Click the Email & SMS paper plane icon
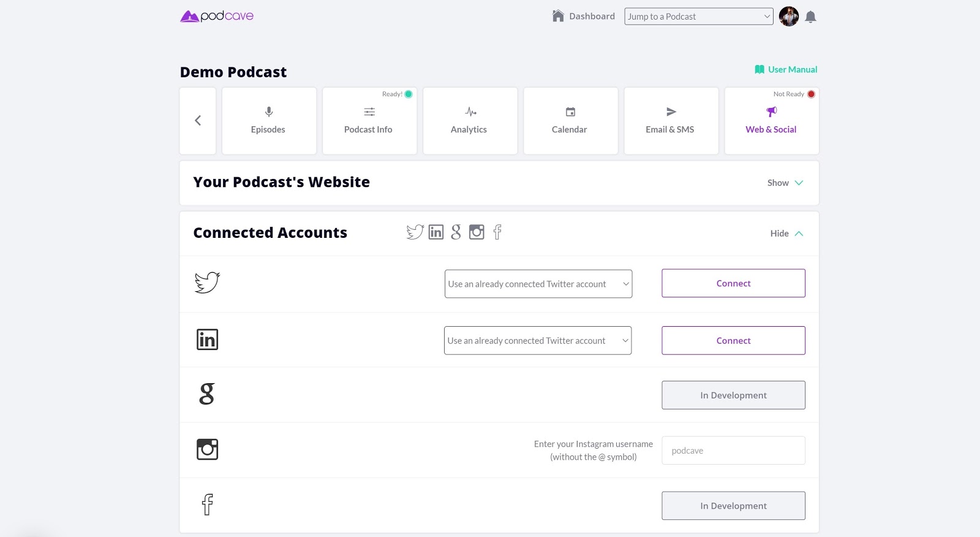Screen dimensions: 980x537 point(671,112)
